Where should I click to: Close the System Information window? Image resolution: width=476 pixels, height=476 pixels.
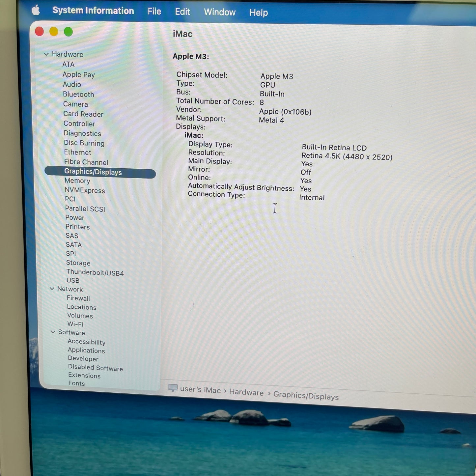pos(40,32)
